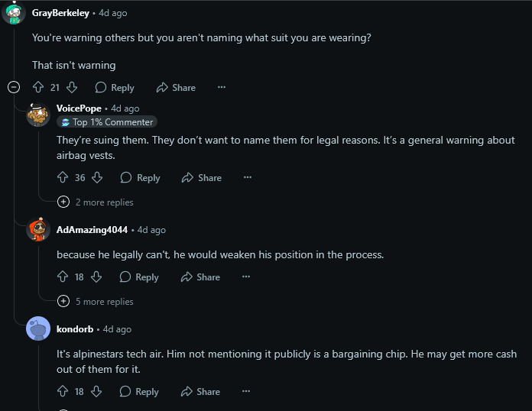Downvote VoicePope's comment

click(97, 177)
